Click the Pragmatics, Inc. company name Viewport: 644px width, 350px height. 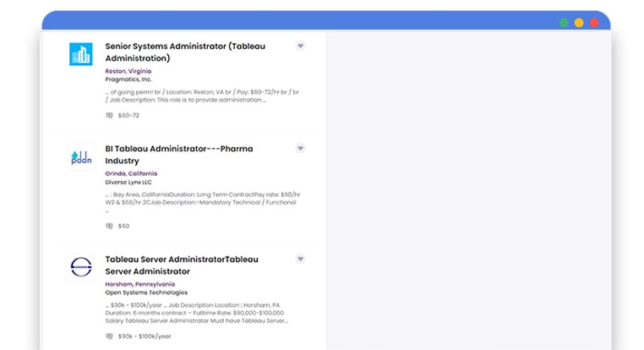point(128,79)
